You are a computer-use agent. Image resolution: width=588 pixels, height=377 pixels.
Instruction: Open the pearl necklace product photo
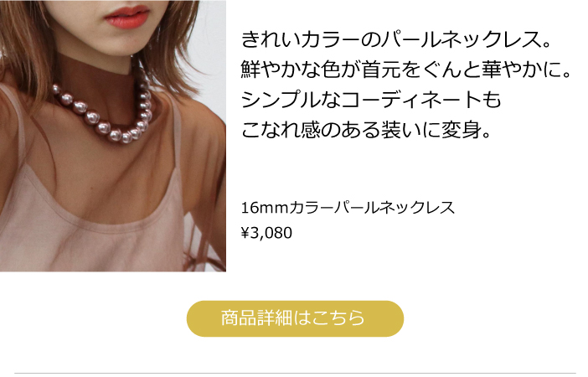tap(113, 136)
